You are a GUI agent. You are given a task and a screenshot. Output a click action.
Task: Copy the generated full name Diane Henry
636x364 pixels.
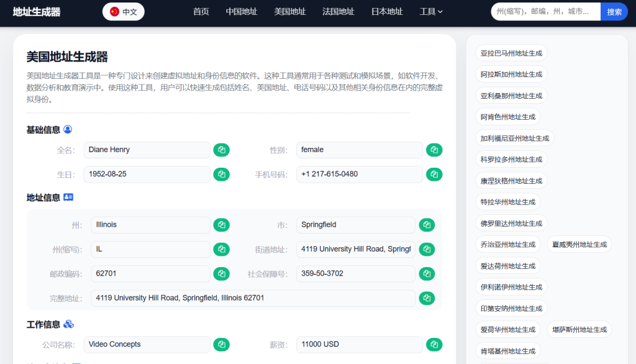(x=221, y=150)
